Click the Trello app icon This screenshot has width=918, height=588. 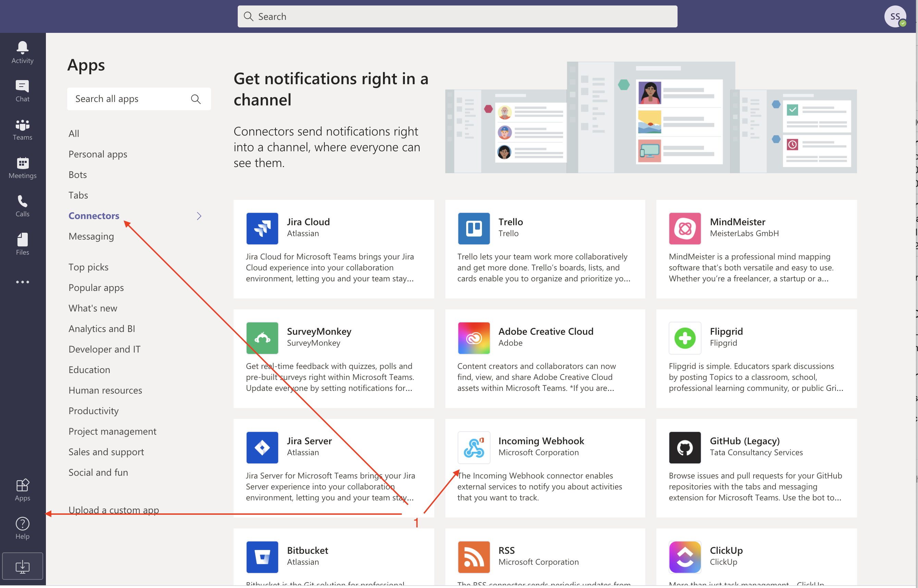[474, 228]
